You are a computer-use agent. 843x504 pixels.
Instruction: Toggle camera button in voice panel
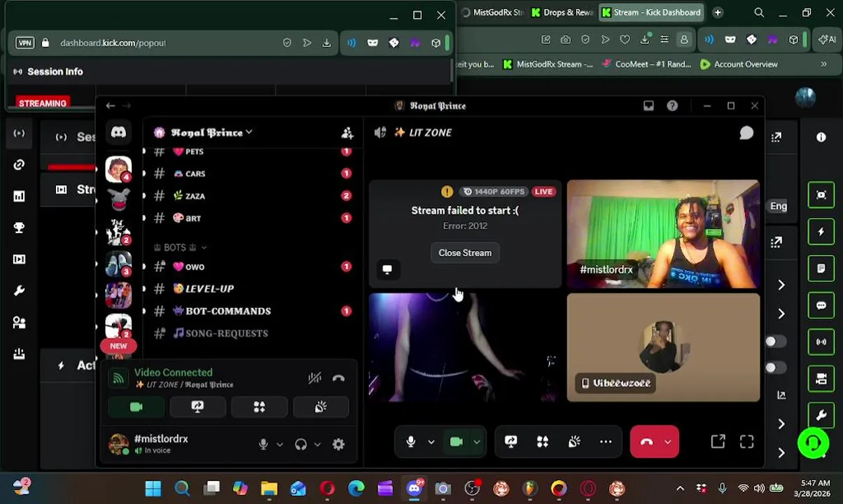click(x=136, y=407)
